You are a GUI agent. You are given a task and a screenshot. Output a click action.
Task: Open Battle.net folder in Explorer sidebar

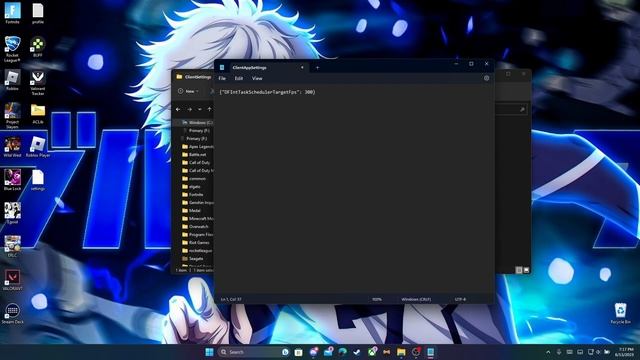pyautogui.click(x=194, y=155)
